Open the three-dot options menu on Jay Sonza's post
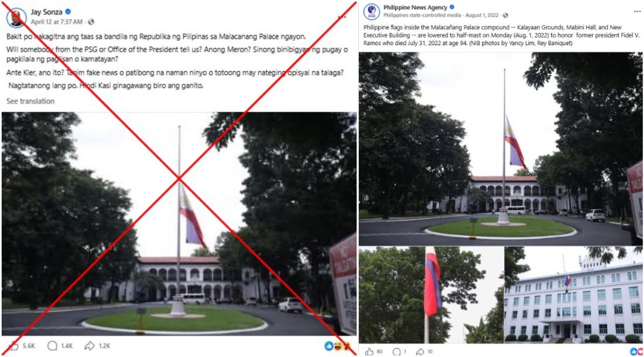Viewport: 644px width, 357px height. coord(342,17)
